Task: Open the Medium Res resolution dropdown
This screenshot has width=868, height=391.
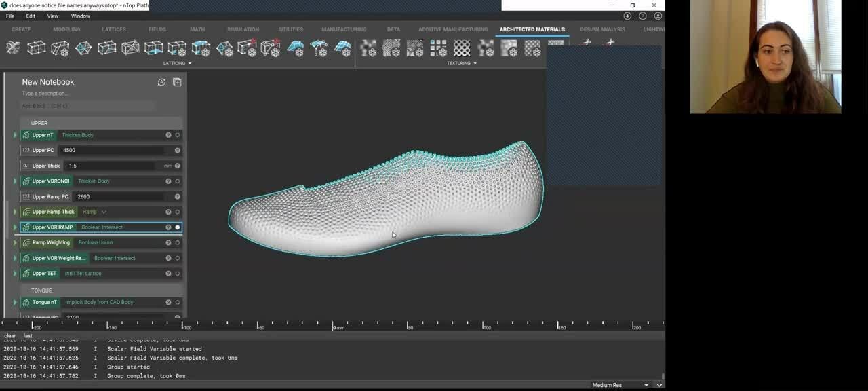Action: click(x=646, y=385)
